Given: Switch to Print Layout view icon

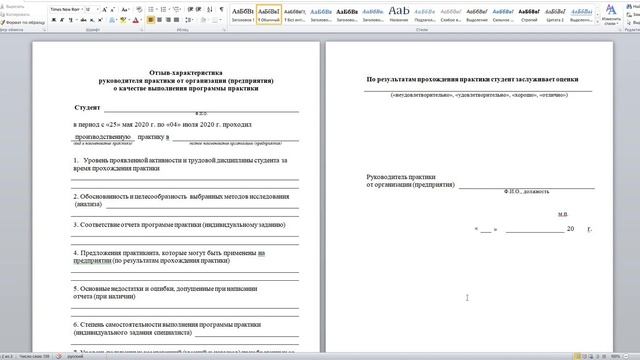Looking at the screenshot, I should click(x=578, y=356).
